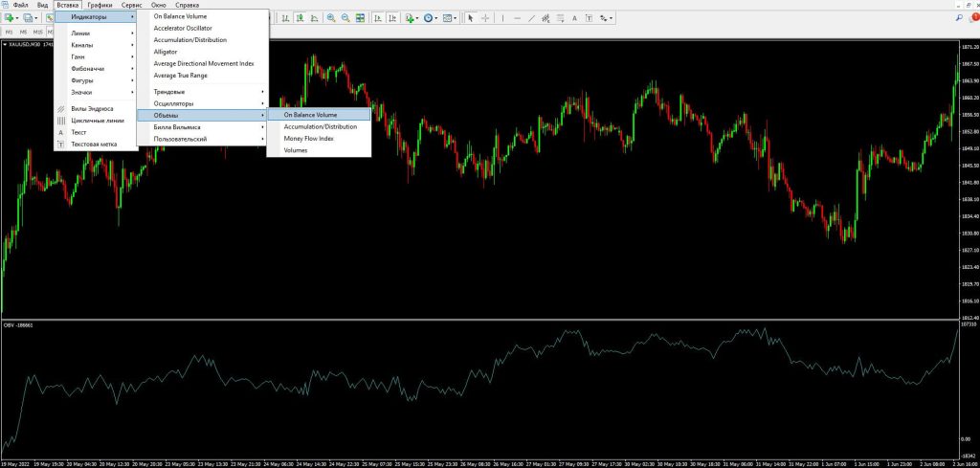Switch chart to Line Chart mode

pyautogui.click(x=314, y=18)
